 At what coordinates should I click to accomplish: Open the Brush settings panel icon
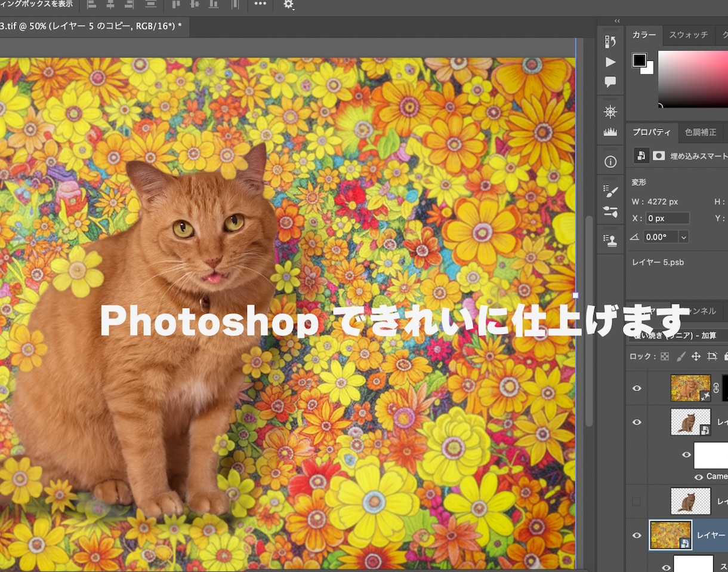tap(610, 191)
